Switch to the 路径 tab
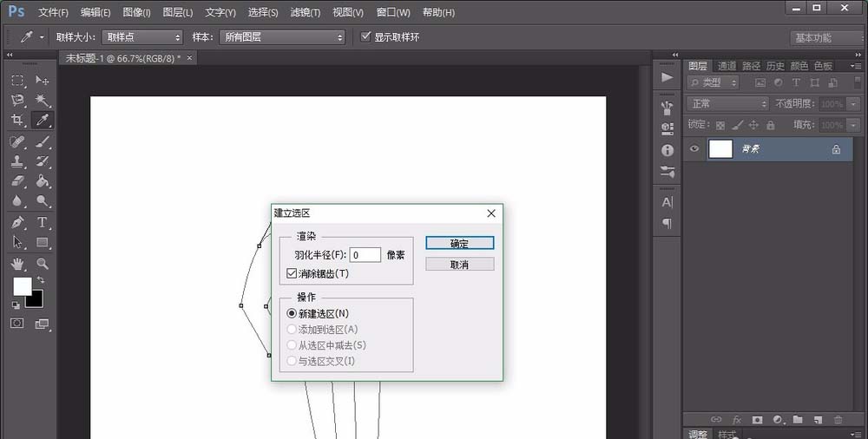 (751, 66)
